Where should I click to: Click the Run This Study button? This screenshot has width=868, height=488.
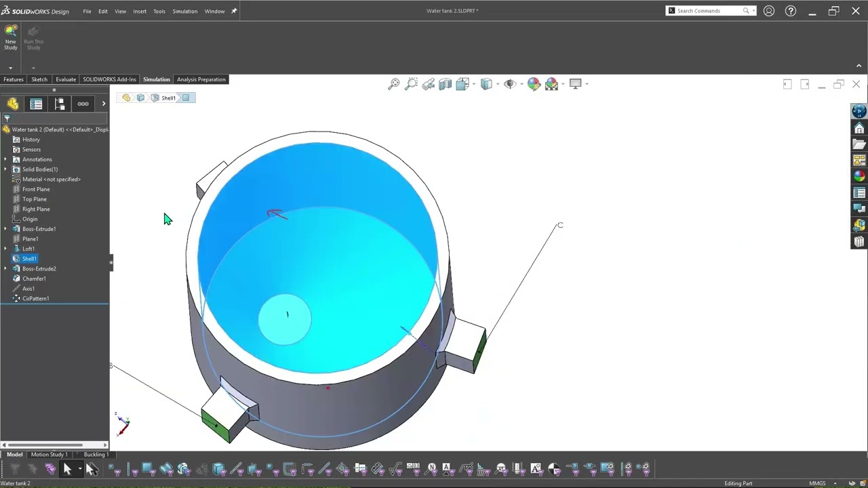click(33, 38)
